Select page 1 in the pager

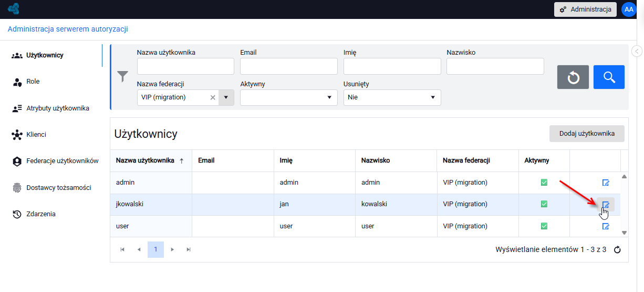[155, 249]
